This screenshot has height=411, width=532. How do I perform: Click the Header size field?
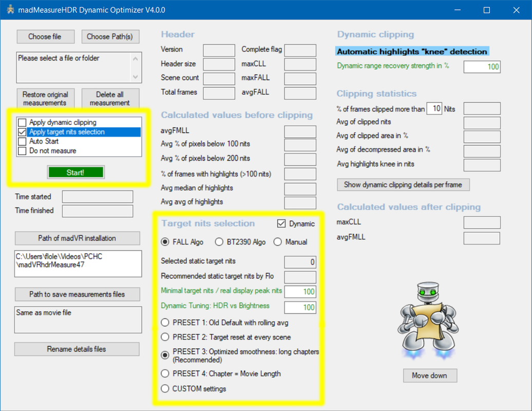pyautogui.click(x=219, y=65)
